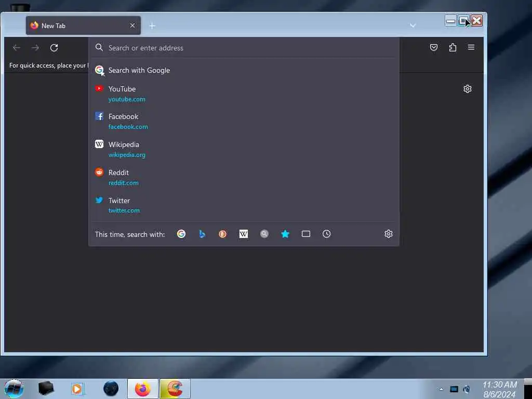This screenshot has height=399, width=532.
Task: Select the New Tab tab
Action: pos(83,25)
